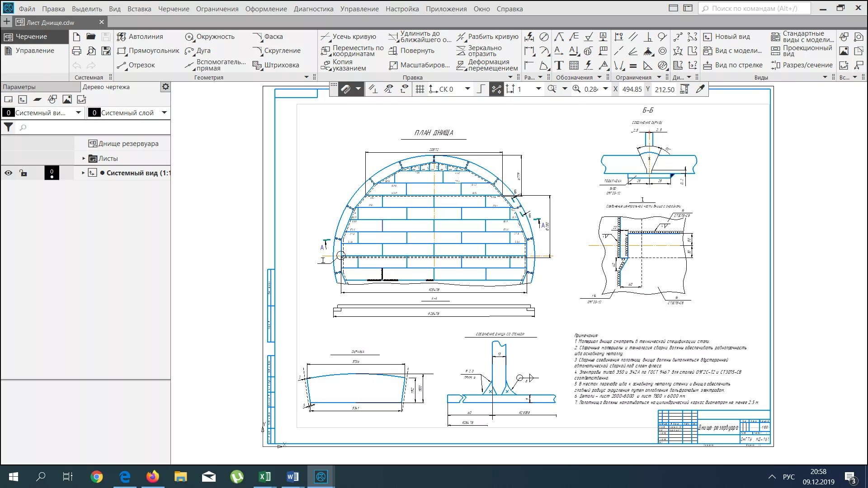Select the Автолиния tool

point(140,37)
